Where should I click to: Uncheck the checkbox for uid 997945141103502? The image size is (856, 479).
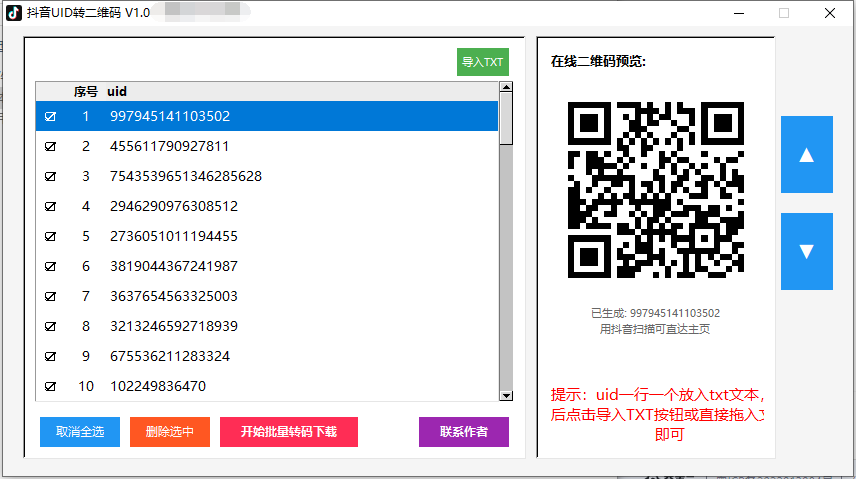click(50, 116)
